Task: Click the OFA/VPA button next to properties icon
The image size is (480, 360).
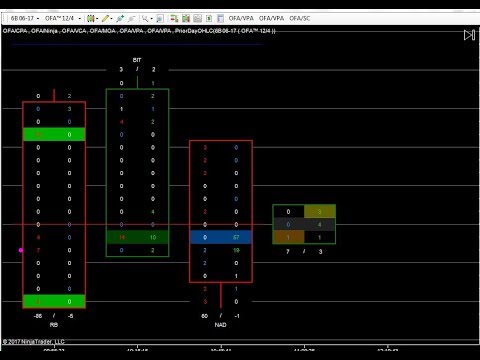Action: tap(241, 18)
